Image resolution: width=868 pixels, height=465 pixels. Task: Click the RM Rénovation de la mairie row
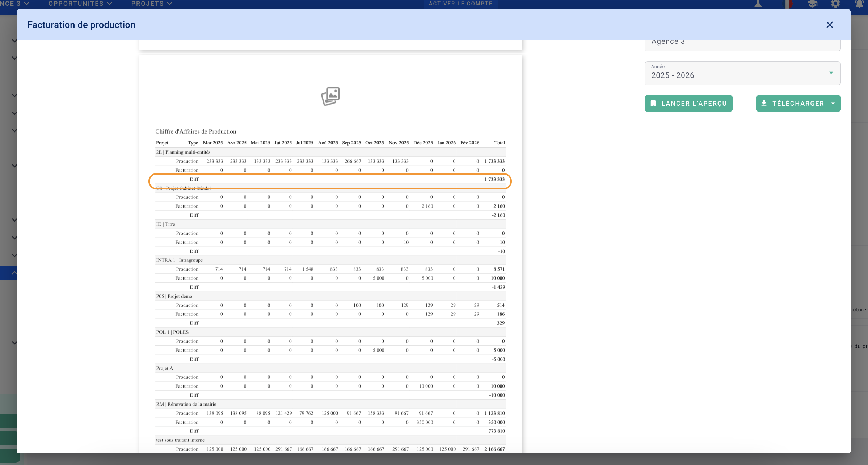186,404
